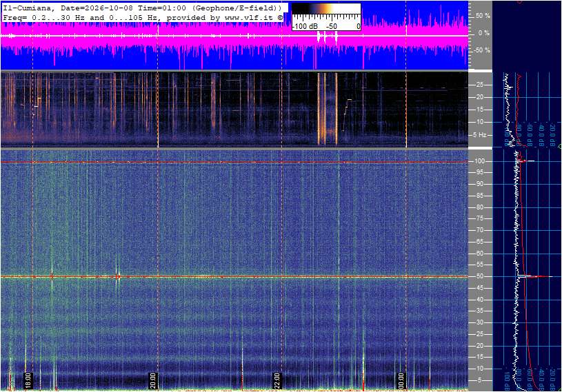Viewport: 562px width, 392px height.
Task: Click the "0...105 Hz" range text
Action: [133, 17]
